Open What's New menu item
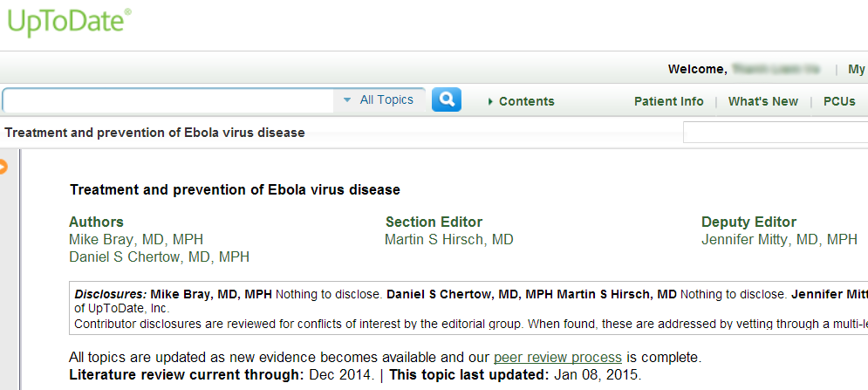 pyautogui.click(x=762, y=101)
